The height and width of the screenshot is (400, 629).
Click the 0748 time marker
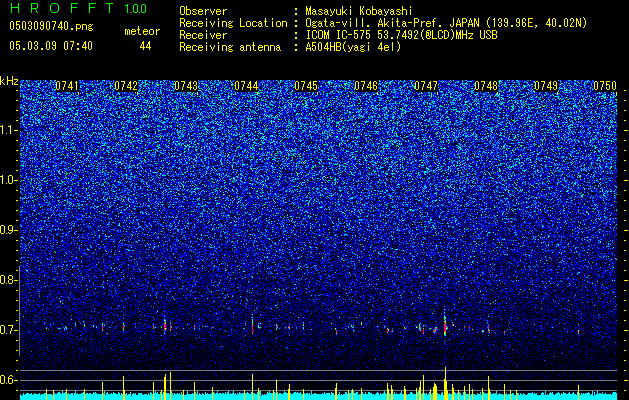click(486, 86)
